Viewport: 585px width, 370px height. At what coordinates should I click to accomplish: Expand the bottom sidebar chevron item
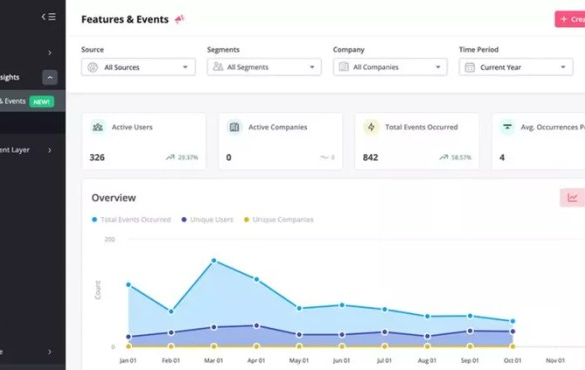click(50, 352)
